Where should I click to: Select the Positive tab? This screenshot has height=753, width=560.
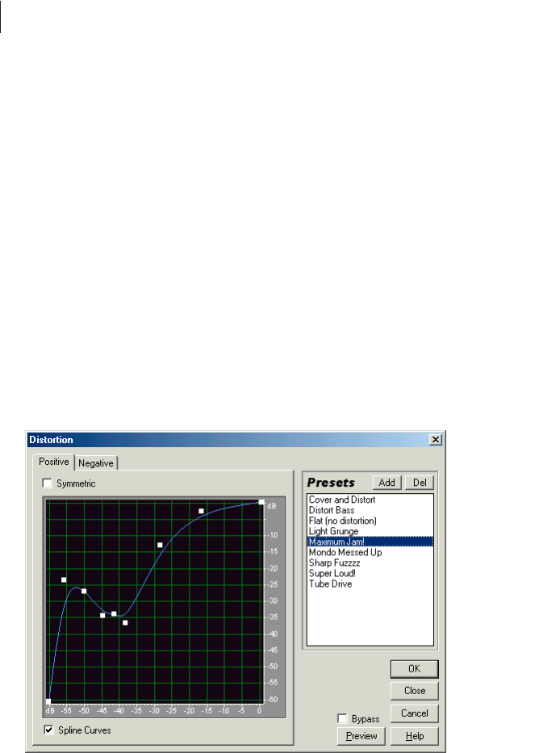(x=54, y=462)
